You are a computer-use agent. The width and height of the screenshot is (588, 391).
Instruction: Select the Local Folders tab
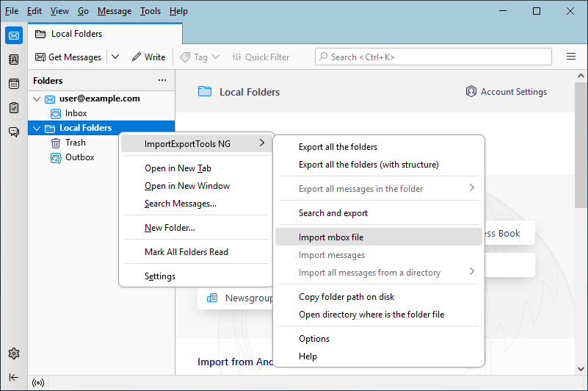(106, 35)
